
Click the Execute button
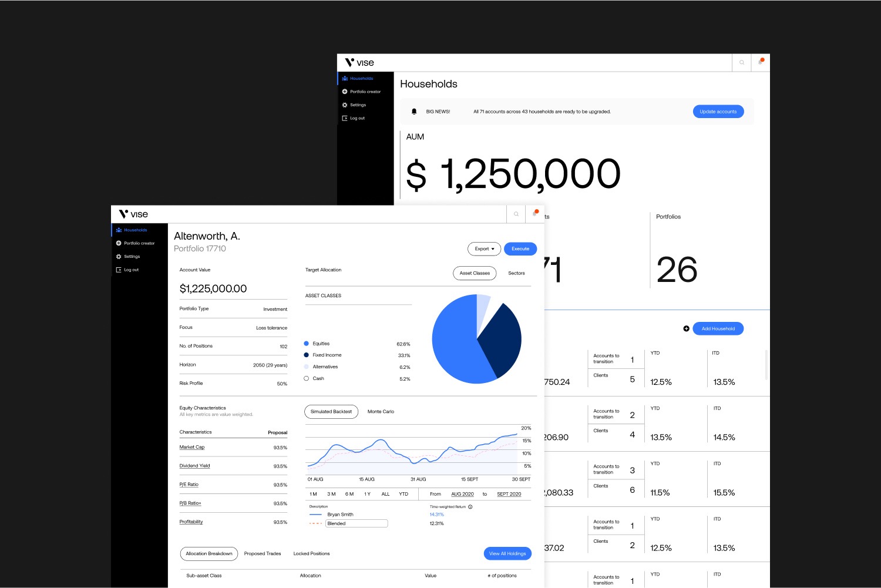click(x=520, y=249)
